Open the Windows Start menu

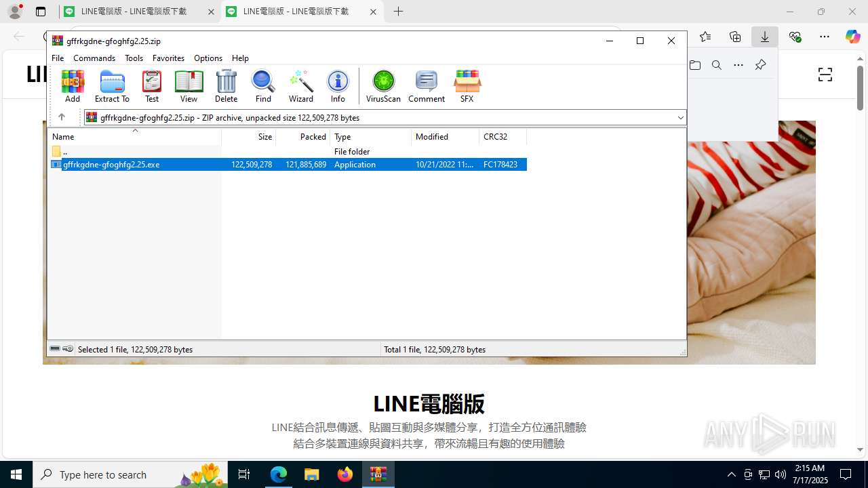coord(16,474)
